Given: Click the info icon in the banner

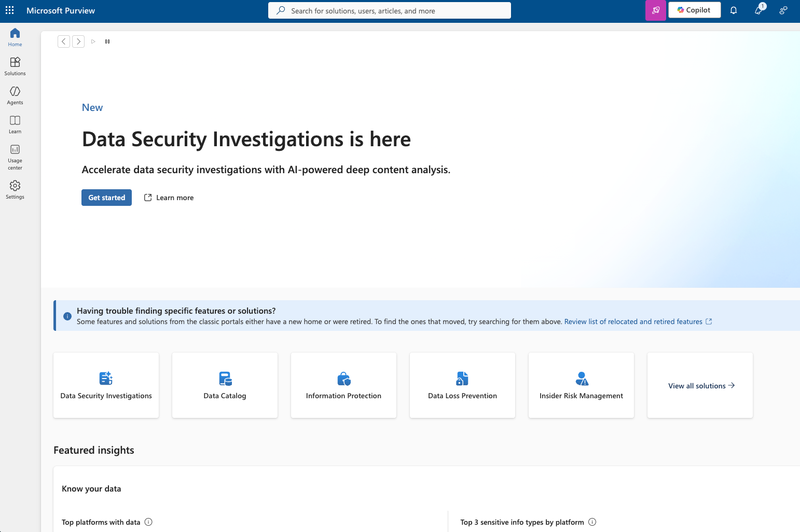Looking at the screenshot, I should (x=67, y=316).
